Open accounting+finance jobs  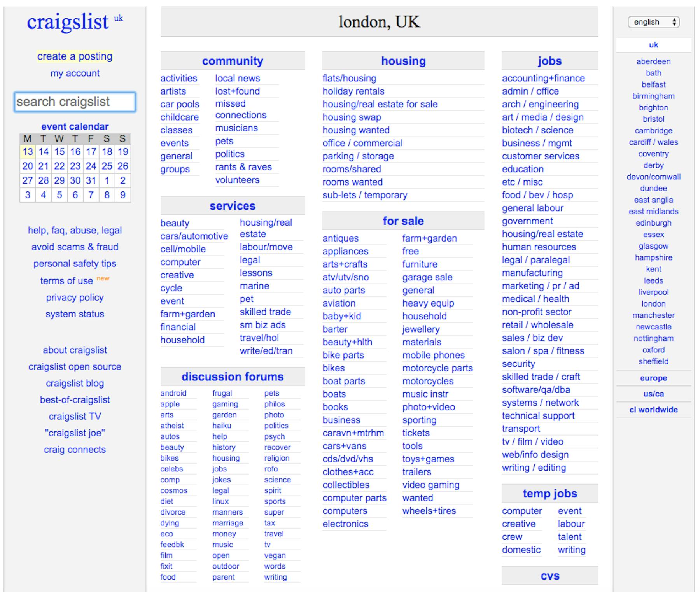[543, 79]
